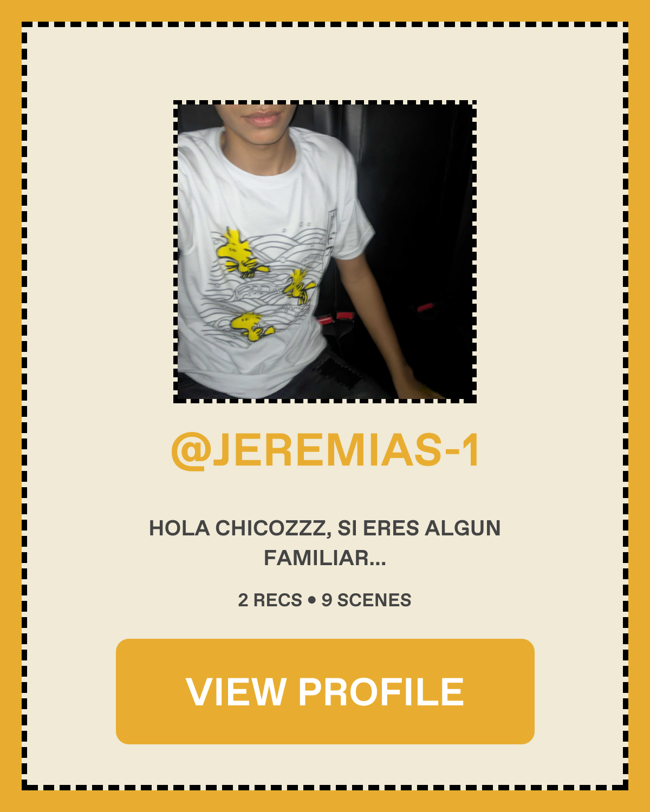Image resolution: width=650 pixels, height=812 pixels.
Task: Click the word 'VIEW' on the button
Action: 236,692
